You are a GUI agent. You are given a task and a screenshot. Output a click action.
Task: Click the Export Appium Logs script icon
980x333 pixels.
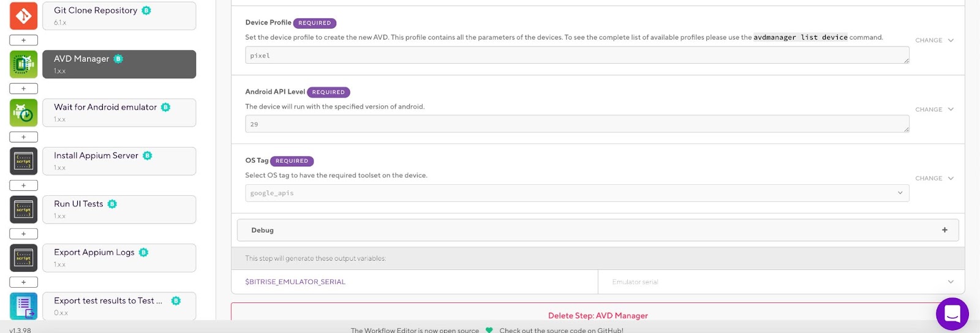tap(23, 258)
